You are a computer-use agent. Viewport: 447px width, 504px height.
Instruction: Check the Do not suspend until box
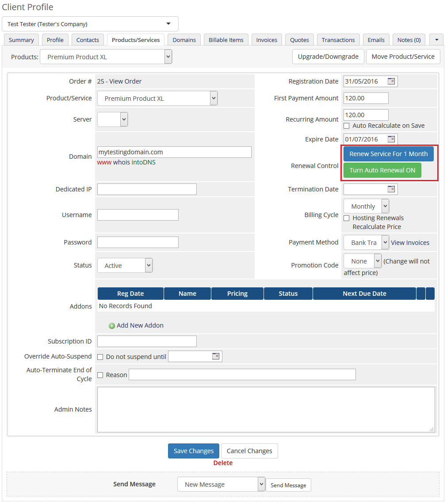[x=100, y=357]
